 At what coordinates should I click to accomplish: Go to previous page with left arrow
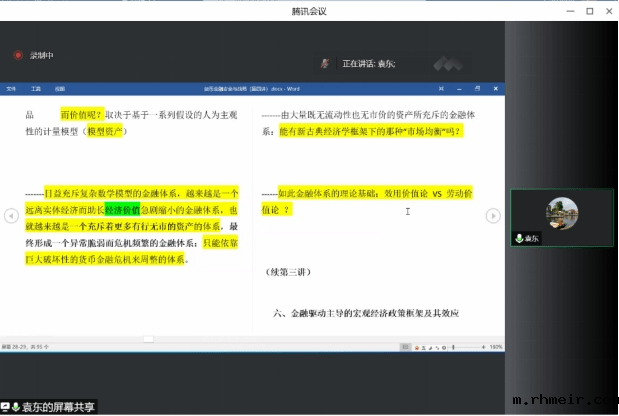[x=11, y=216]
